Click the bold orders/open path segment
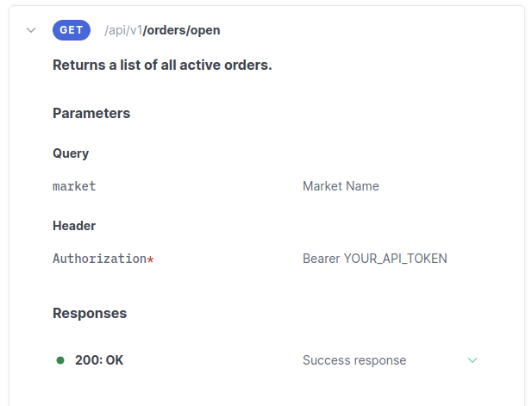 [183, 30]
